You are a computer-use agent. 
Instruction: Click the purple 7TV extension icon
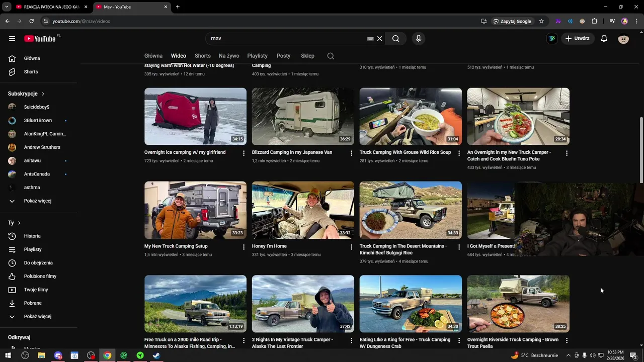click(x=558, y=21)
